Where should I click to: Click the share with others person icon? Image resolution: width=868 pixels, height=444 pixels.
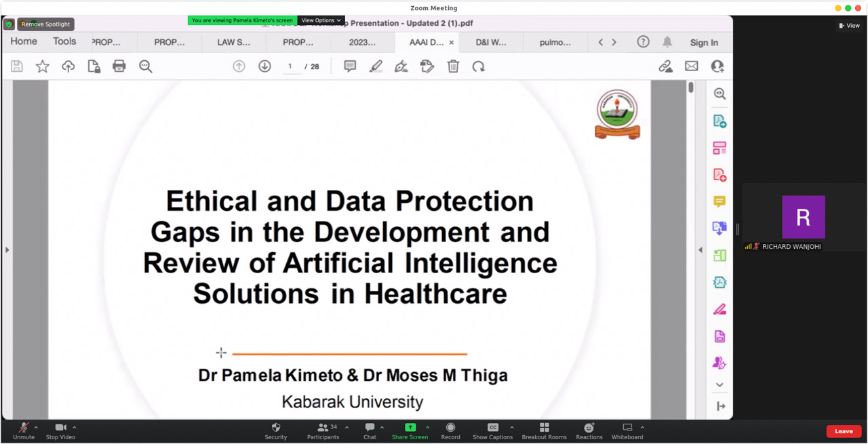(717, 66)
